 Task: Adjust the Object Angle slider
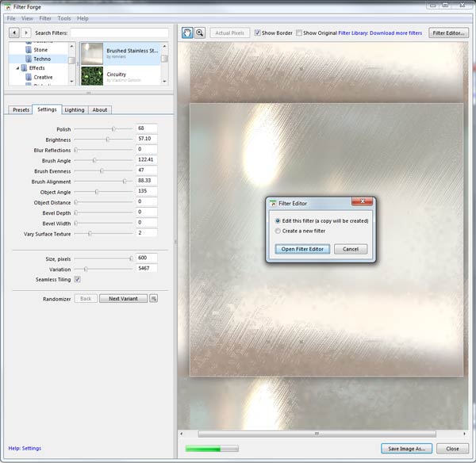[x=97, y=192]
